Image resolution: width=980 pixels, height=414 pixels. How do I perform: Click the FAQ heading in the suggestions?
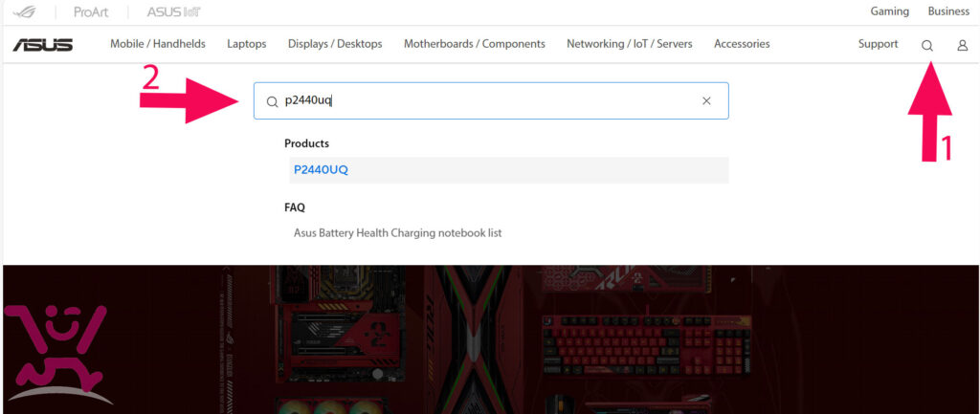(x=295, y=207)
